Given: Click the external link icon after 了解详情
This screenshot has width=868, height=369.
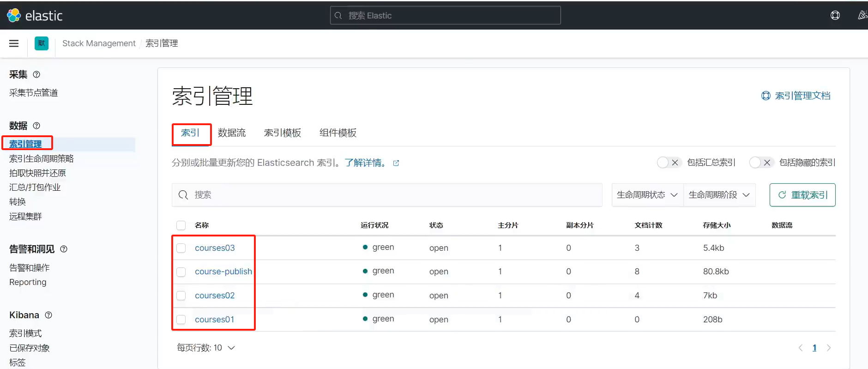Looking at the screenshot, I should 396,163.
